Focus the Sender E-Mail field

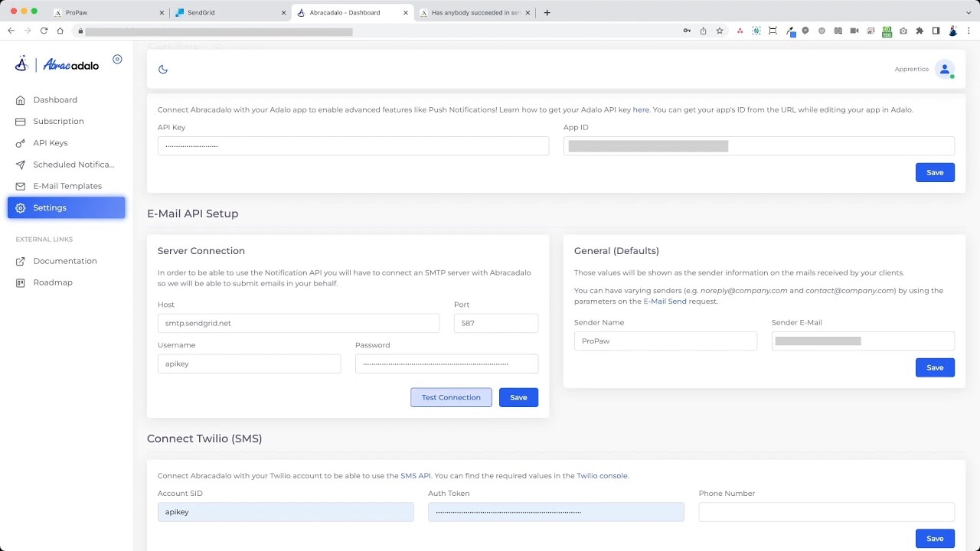863,341
